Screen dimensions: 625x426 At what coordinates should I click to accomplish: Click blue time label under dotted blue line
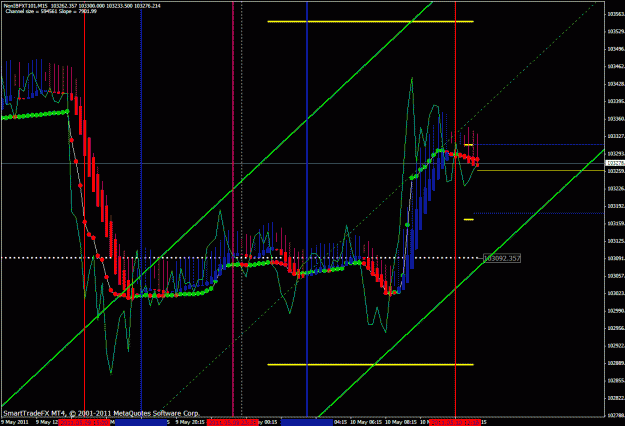coord(141,422)
